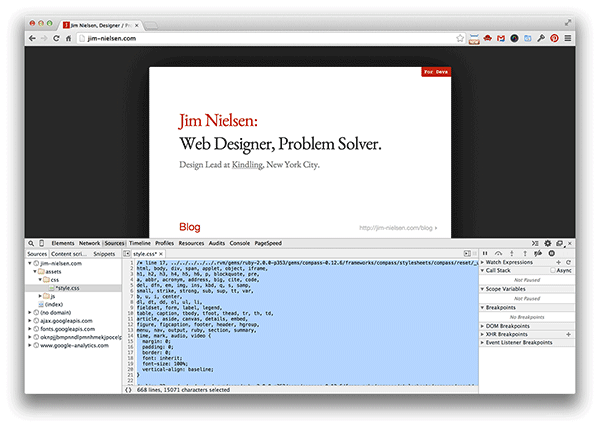600x428 pixels.
Task: Click the wrench extension icon
Action: tap(541, 38)
